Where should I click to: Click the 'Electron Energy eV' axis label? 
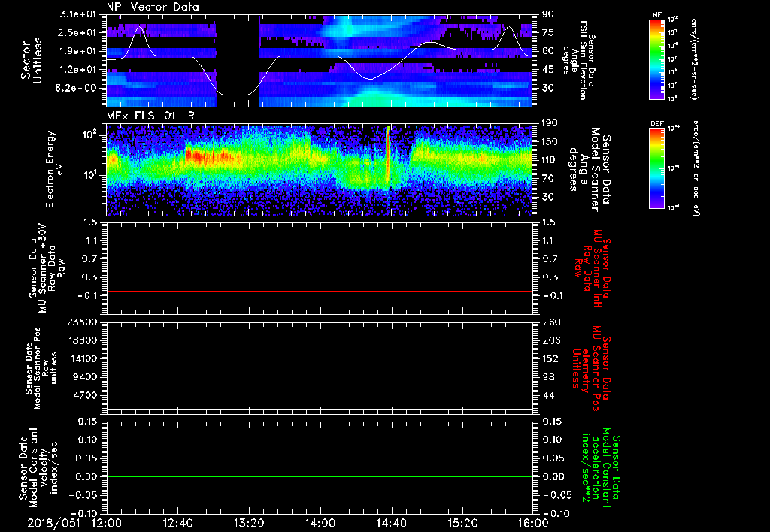(56, 169)
